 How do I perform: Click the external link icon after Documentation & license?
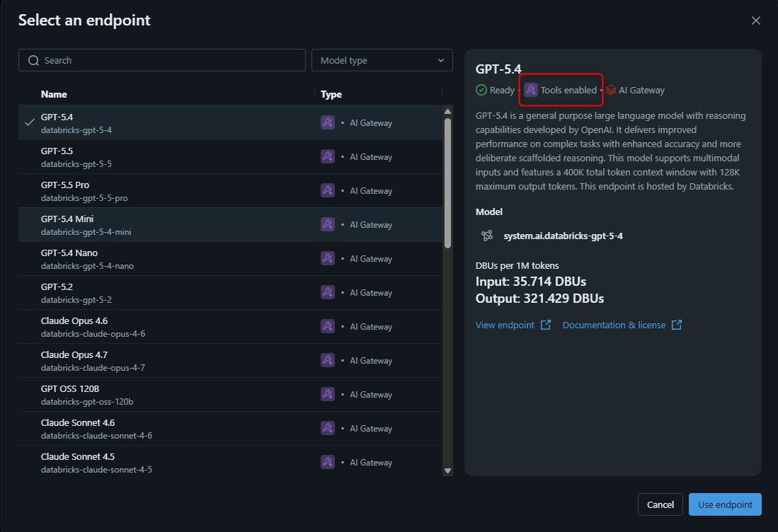point(676,325)
